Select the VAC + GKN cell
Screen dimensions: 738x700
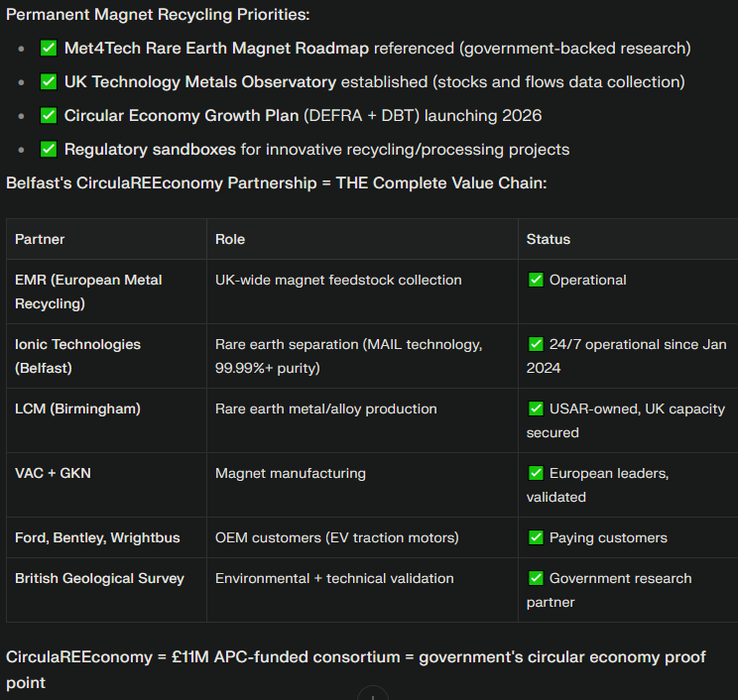coord(106,485)
